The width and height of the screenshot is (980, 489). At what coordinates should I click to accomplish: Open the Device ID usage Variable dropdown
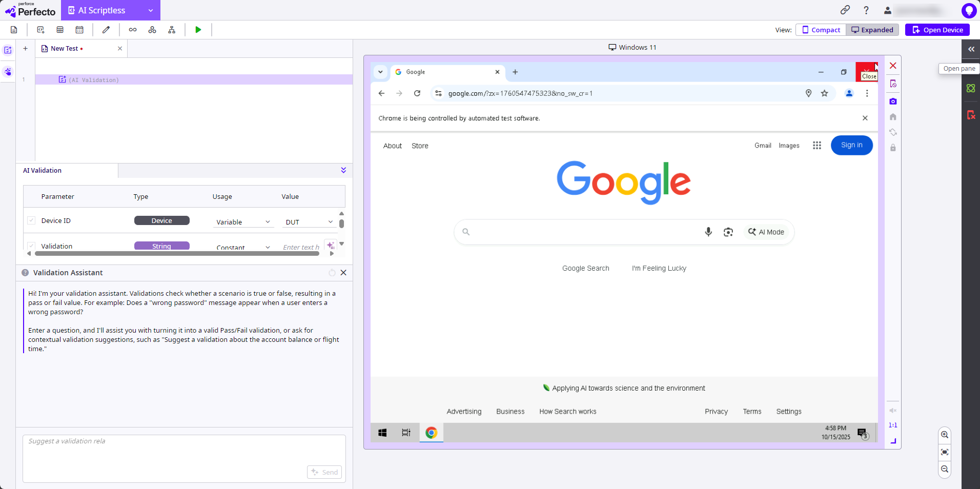point(242,222)
